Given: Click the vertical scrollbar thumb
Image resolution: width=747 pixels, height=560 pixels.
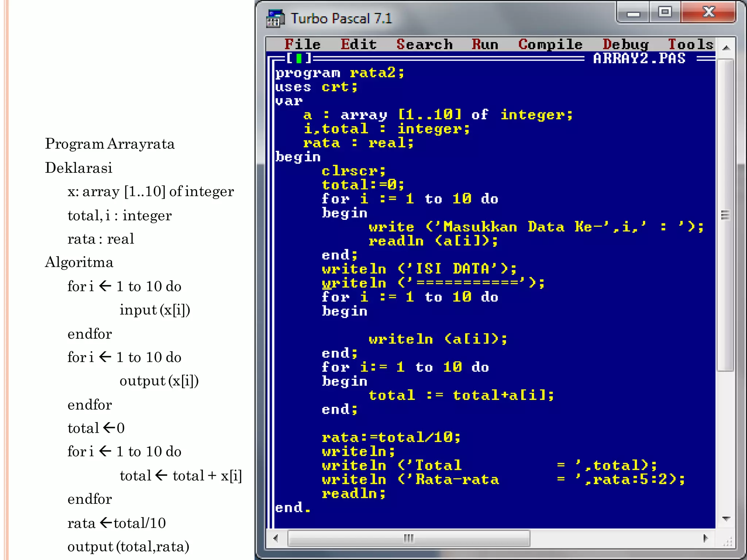Looking at the screenshot, I should (726, 215).
